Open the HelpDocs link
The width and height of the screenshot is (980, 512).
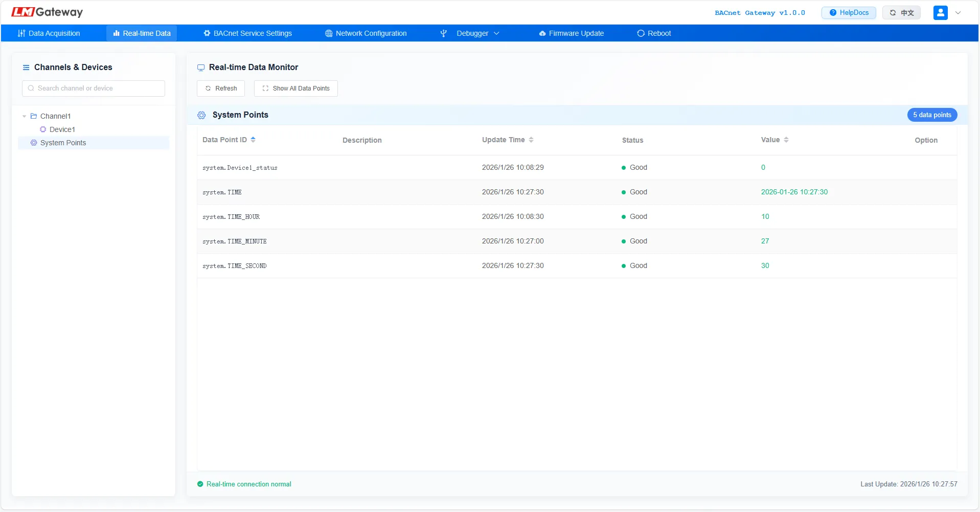(x=849, y=12)
